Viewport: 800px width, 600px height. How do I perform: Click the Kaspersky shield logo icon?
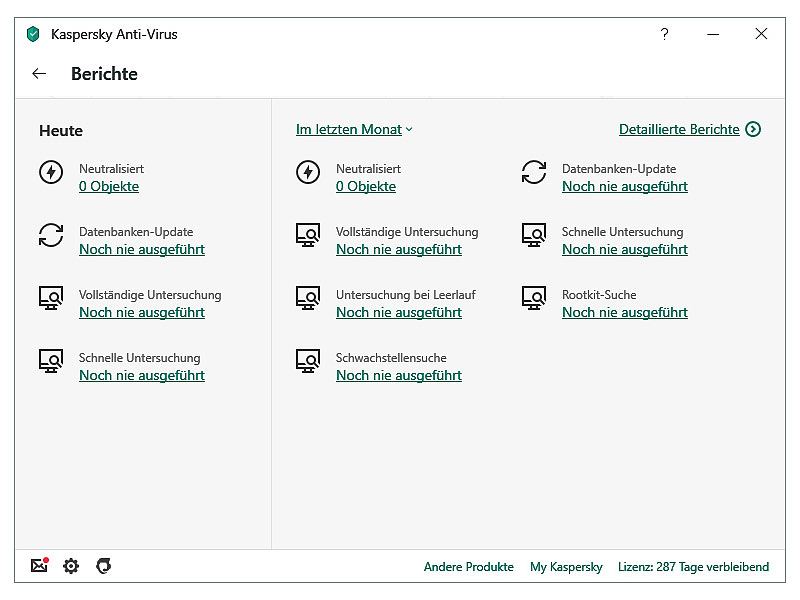(33, 34)
